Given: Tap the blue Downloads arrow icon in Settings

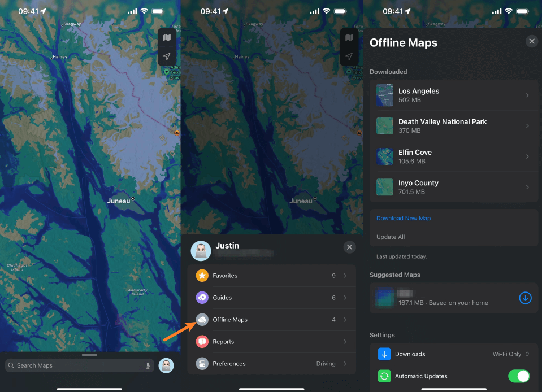Looking at the screenshot, I should (x=384, y=354).
